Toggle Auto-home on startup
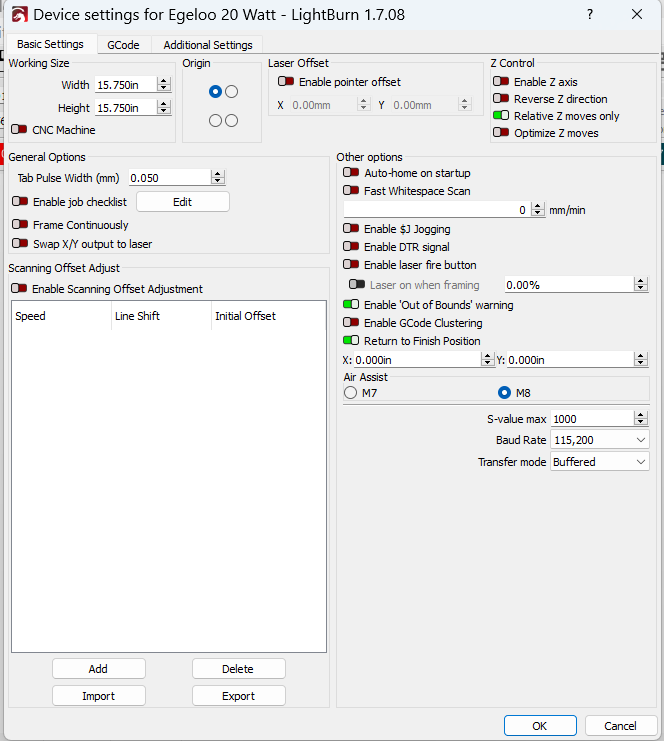664x741 pixels. (x=351, y=172)
